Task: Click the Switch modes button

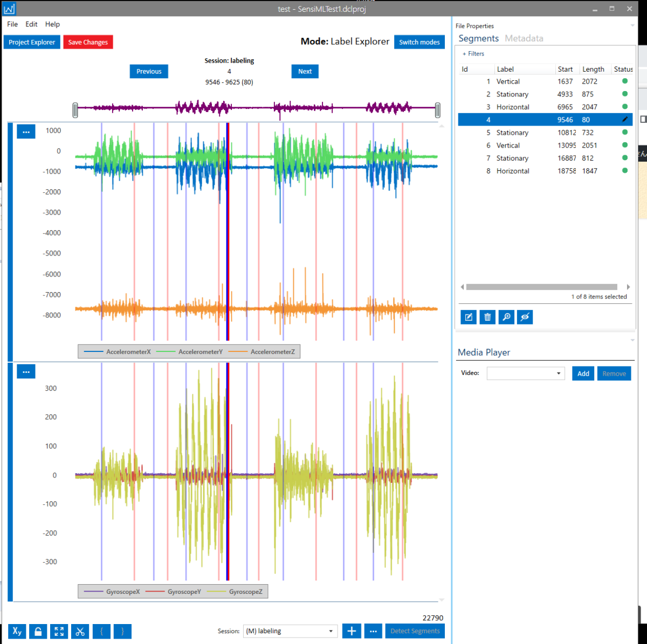Action: tap(419, 42)
